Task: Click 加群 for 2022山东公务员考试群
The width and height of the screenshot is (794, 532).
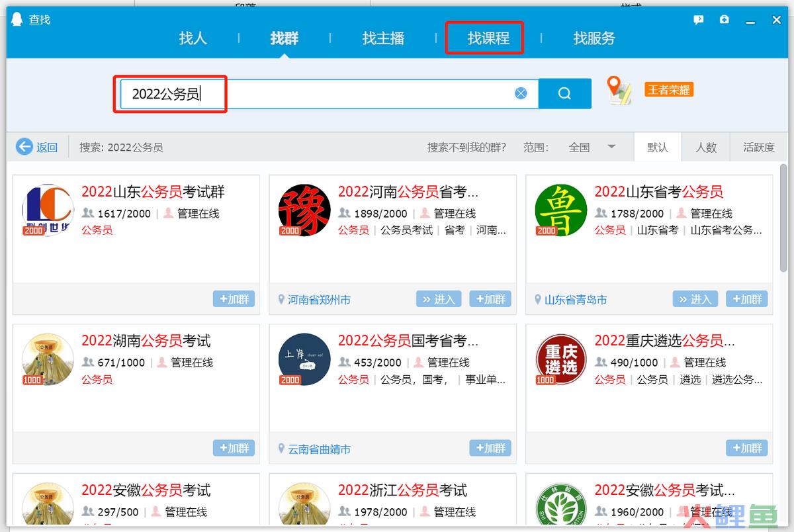Action: coord(234,299)
